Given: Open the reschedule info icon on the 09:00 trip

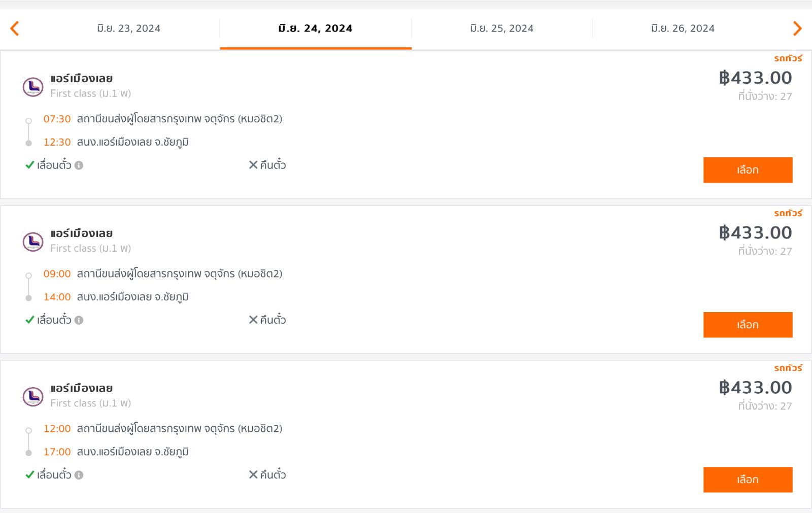Looking at the screenshot, I should click(79, 320).
